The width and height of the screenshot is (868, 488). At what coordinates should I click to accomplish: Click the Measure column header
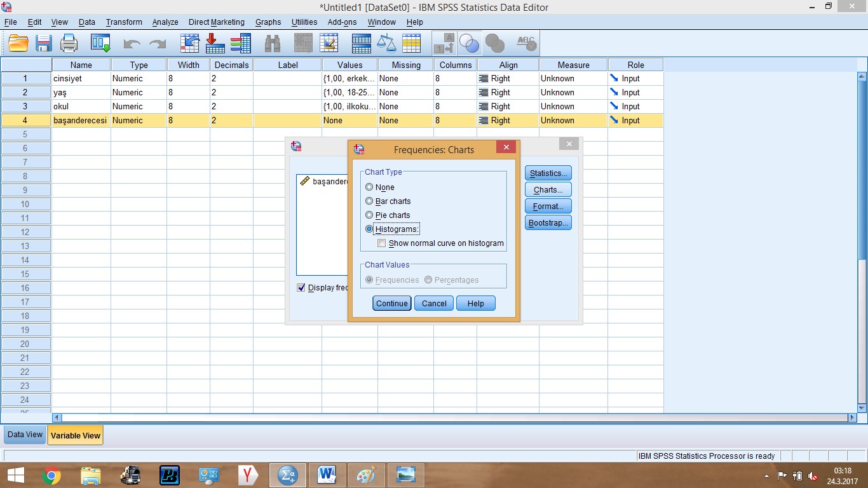point(573,65)
